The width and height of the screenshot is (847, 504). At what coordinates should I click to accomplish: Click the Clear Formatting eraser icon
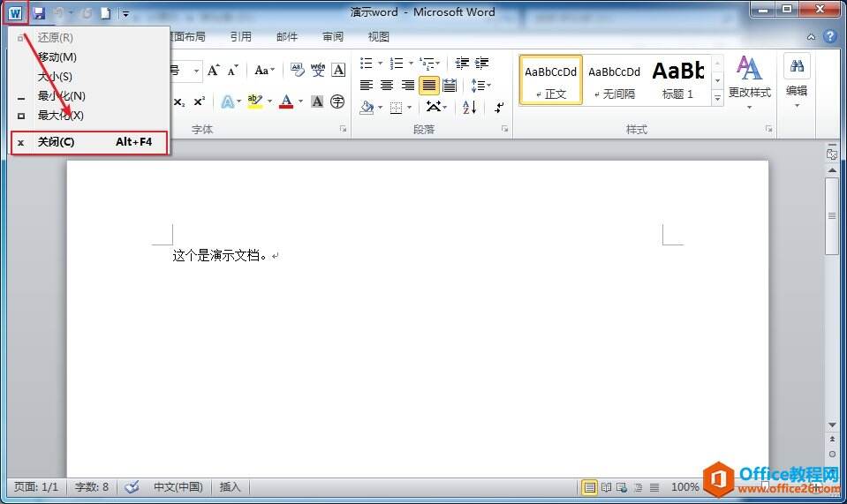pyautogui.click(x=297, y=71)
